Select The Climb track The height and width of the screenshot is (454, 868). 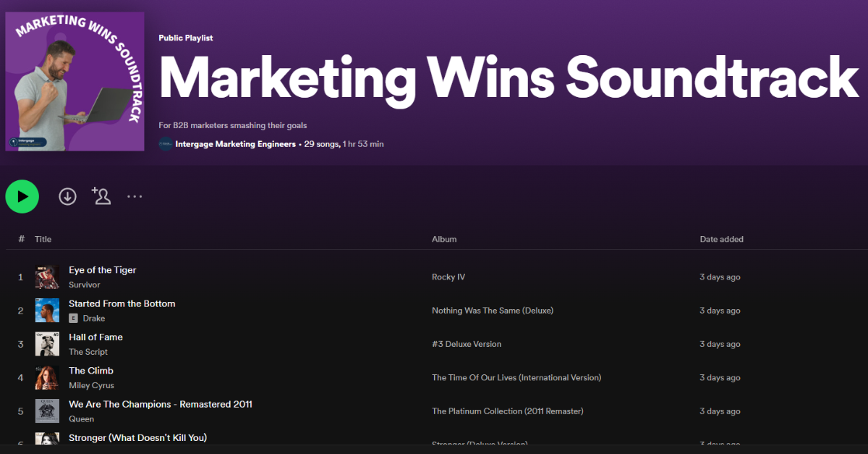tap(91, 371)
